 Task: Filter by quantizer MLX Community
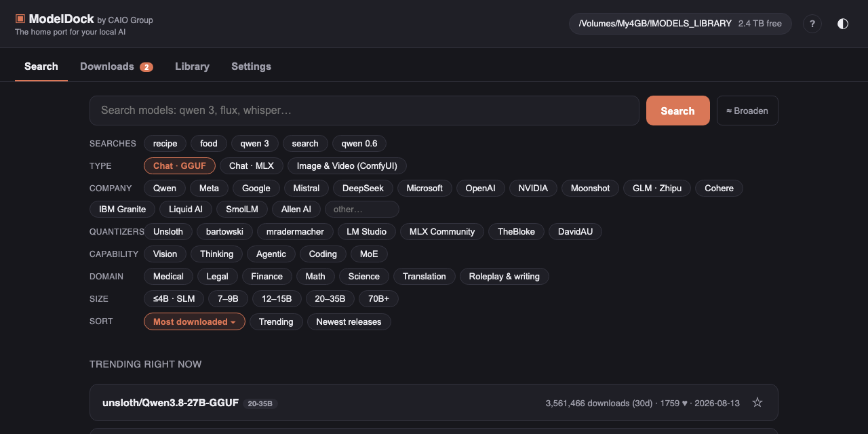tap(442, 231)
